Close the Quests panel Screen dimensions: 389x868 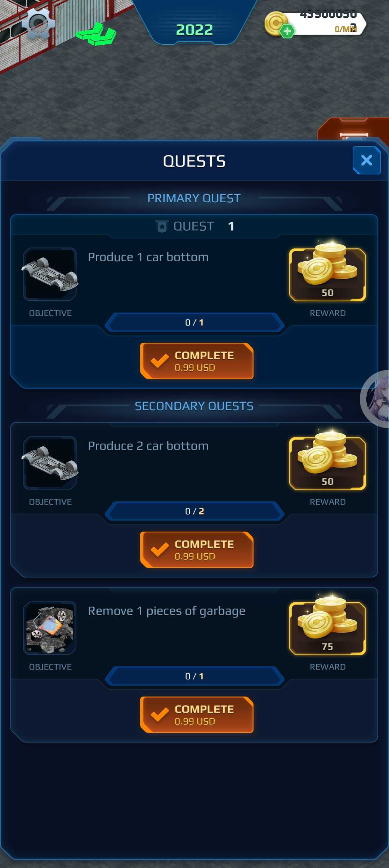[367, 160]
